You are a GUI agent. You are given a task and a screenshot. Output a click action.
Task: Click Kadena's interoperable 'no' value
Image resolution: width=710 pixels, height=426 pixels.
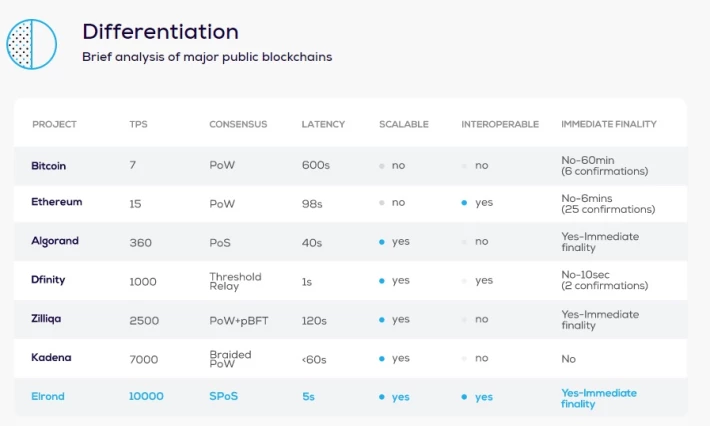coord(482,358)
